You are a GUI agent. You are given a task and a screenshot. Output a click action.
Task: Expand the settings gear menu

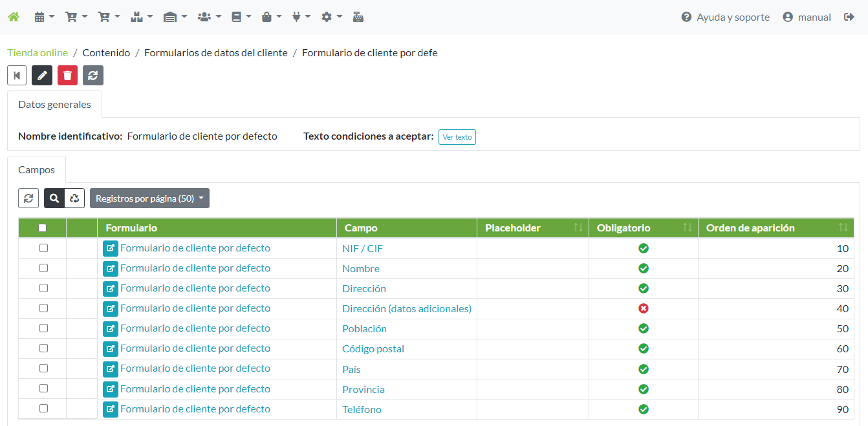(331, 17)
